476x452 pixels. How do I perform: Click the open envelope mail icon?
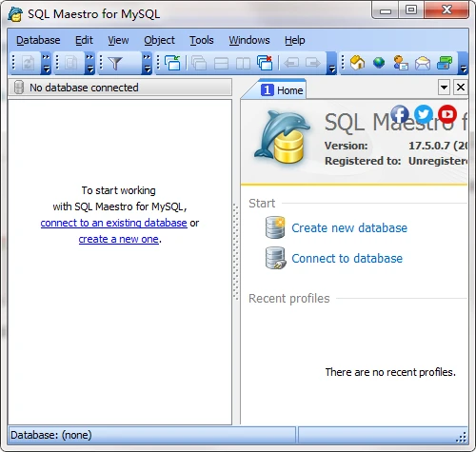[x=423, y=63]
